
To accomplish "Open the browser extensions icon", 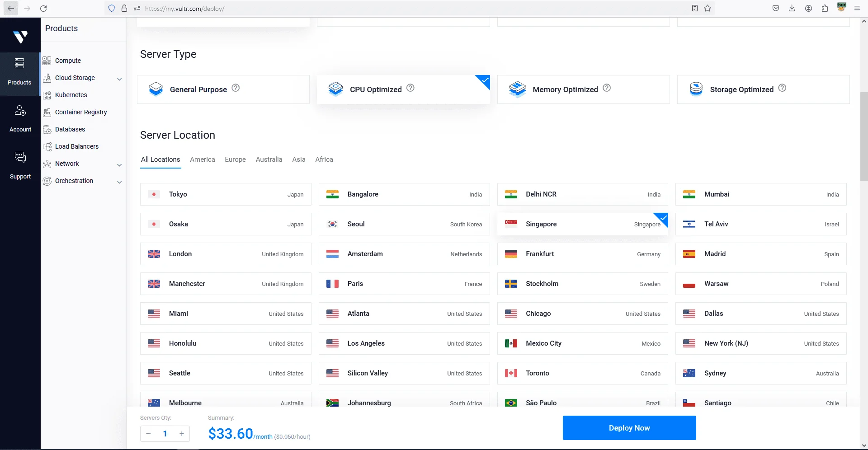I will click(825, 8).
